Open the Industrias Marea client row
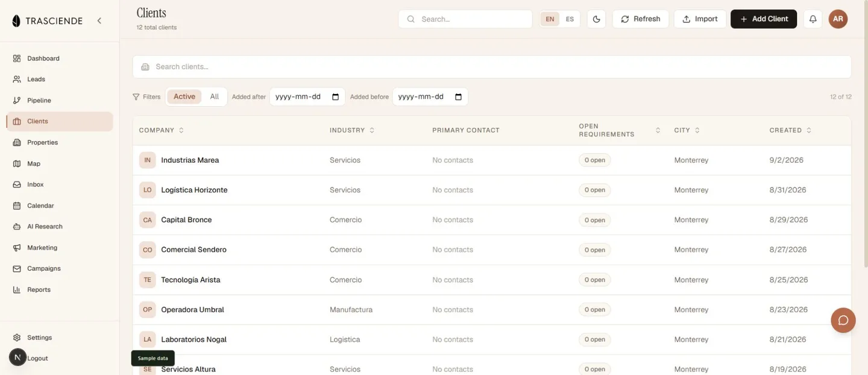 (492, 160)
